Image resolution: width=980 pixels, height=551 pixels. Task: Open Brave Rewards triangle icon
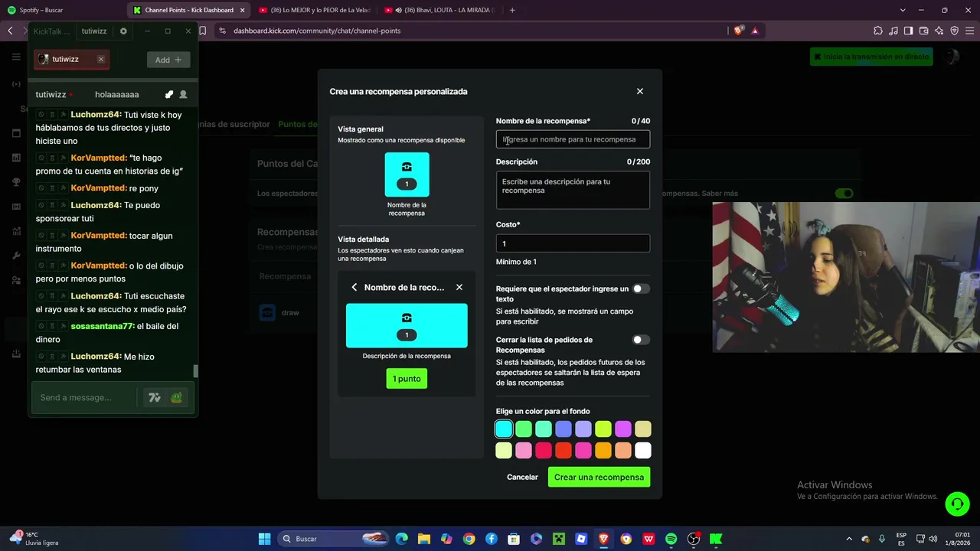[755, 31]
